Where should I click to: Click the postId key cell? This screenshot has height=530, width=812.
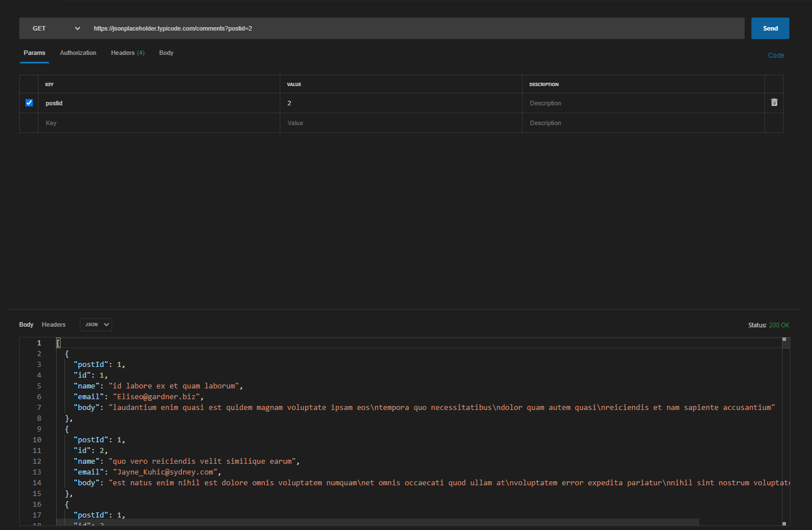tap(159, 103)
